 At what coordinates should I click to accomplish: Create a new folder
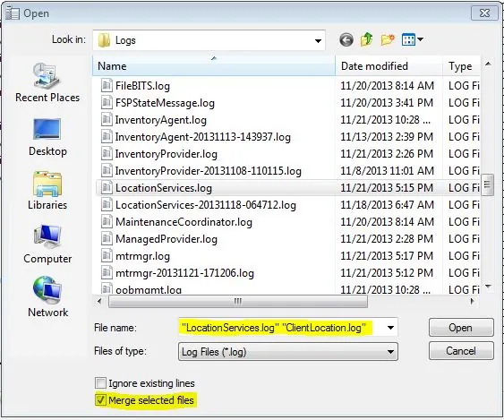tap(388, 40)
